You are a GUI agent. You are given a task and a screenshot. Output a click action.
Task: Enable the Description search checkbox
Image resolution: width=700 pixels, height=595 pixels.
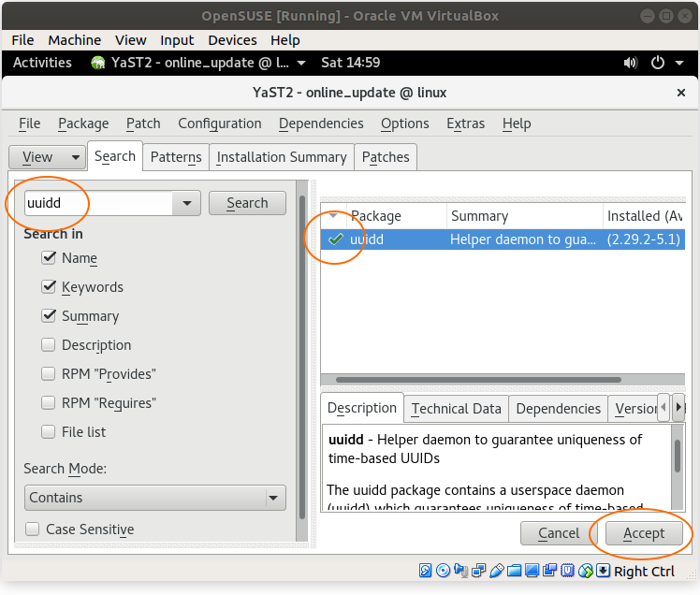click(49, 344)
